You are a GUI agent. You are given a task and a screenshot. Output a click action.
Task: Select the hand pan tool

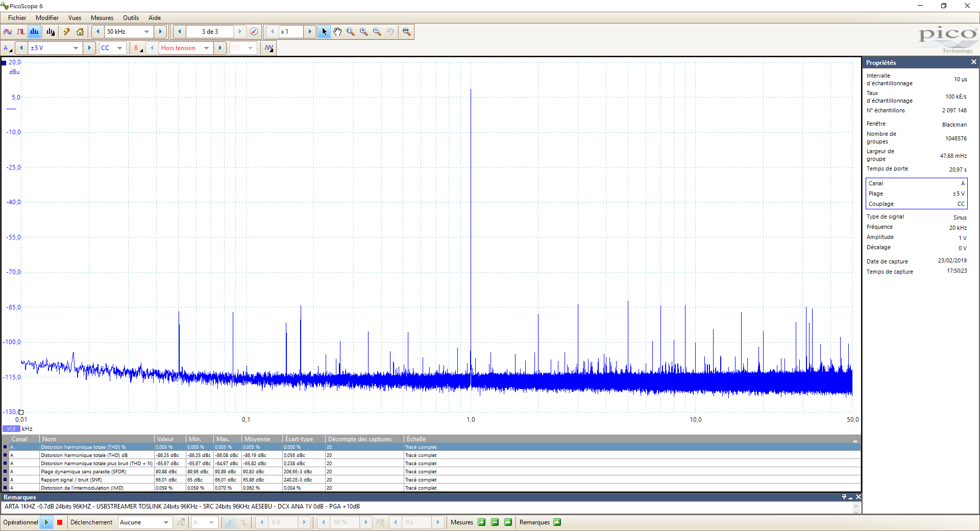pyautogui.click(x=337, y=32)
